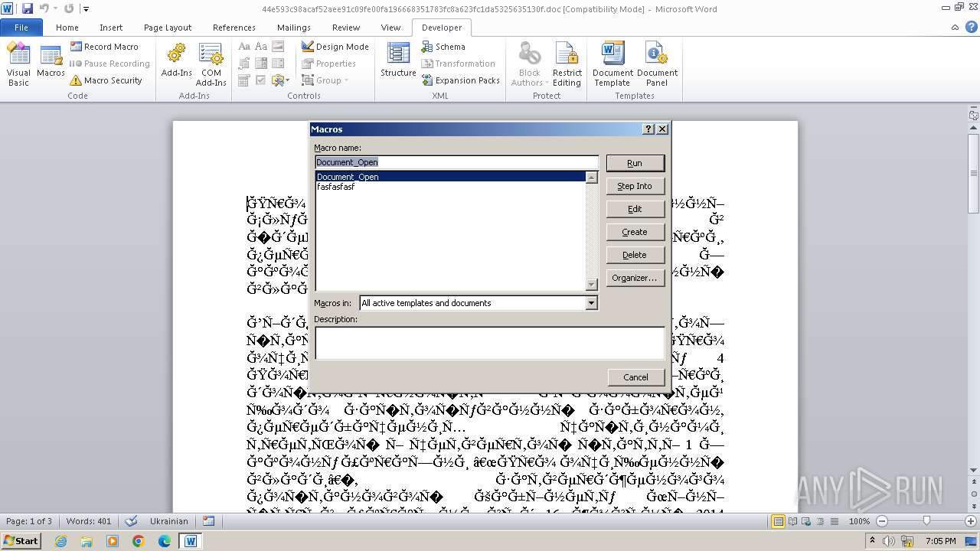Zoom out with the minus button
Screen dimensions: 980x551
[x=881, y=521]
